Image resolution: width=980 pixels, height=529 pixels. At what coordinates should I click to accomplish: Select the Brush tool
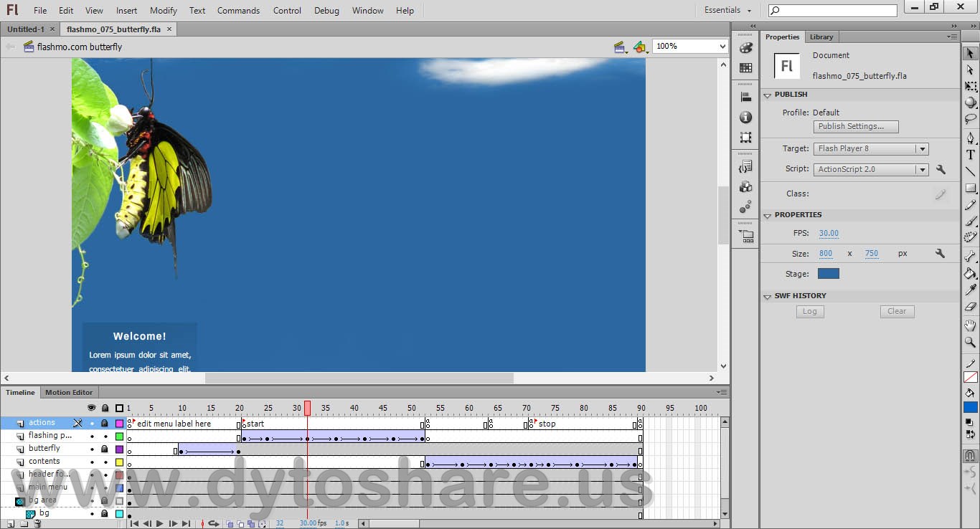[970, 221]
